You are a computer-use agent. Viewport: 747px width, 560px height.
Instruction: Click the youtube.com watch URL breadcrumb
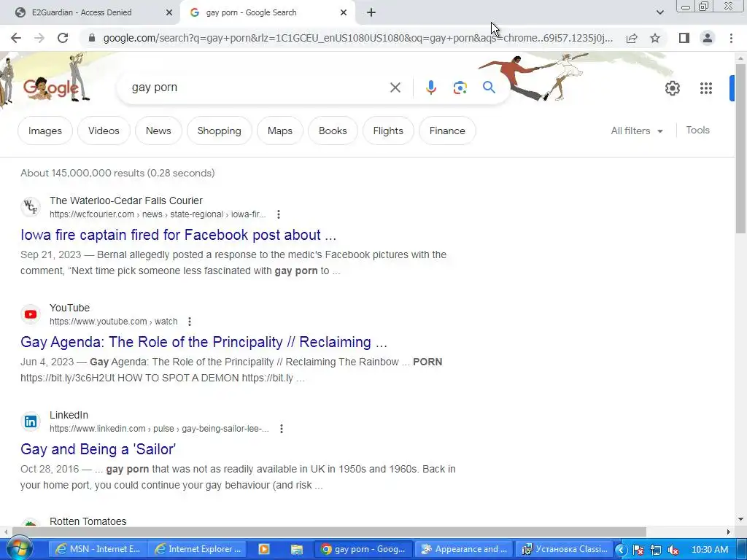pyautogui.click(x=113, y=322)
